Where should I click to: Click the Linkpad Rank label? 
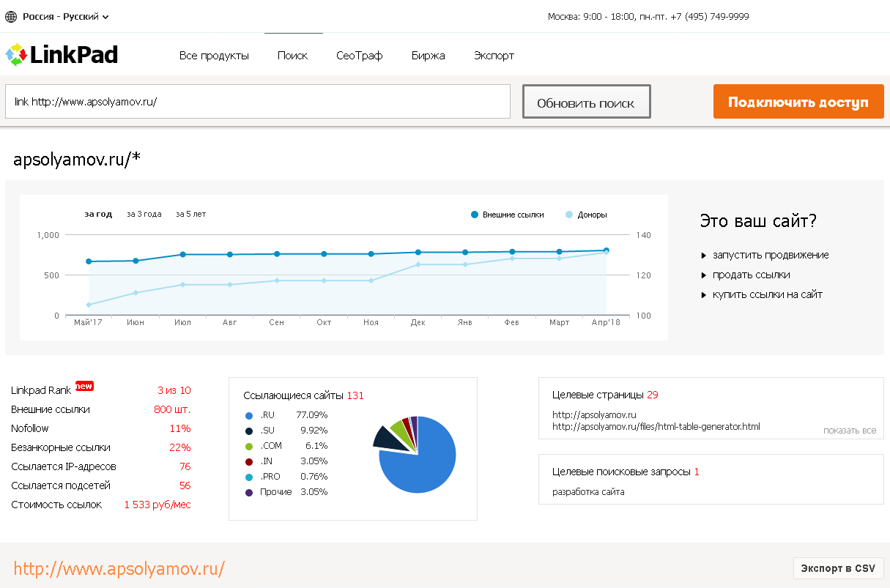[x=40, y=391]
